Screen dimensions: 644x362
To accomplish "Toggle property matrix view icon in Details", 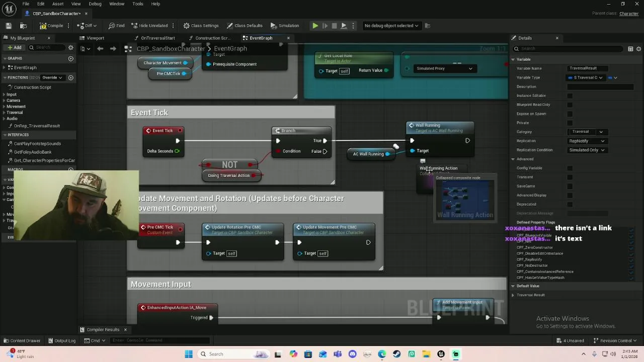I will point(630,49).
